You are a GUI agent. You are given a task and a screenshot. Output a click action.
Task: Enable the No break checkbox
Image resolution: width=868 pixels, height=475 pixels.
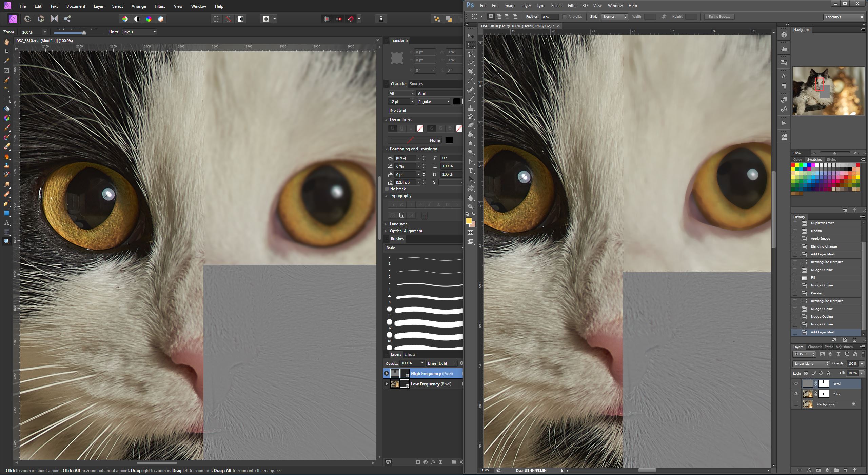[x=387, y=189]
